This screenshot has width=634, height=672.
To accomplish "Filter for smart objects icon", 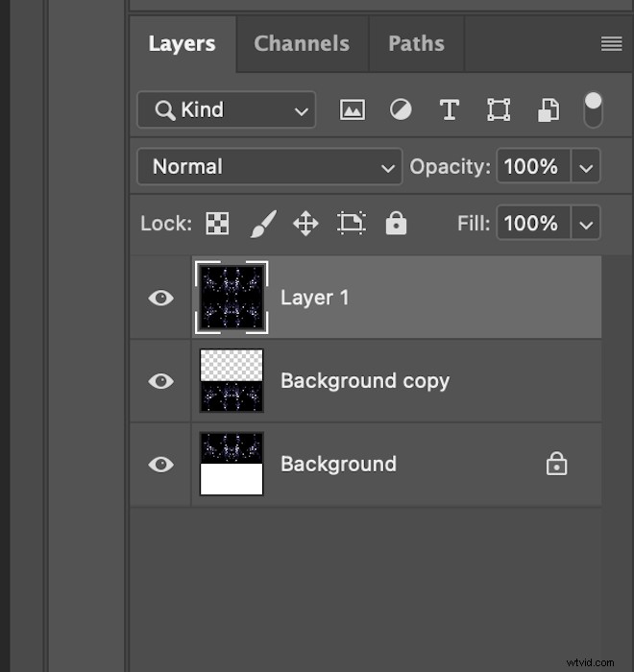I will pos(549,110).
